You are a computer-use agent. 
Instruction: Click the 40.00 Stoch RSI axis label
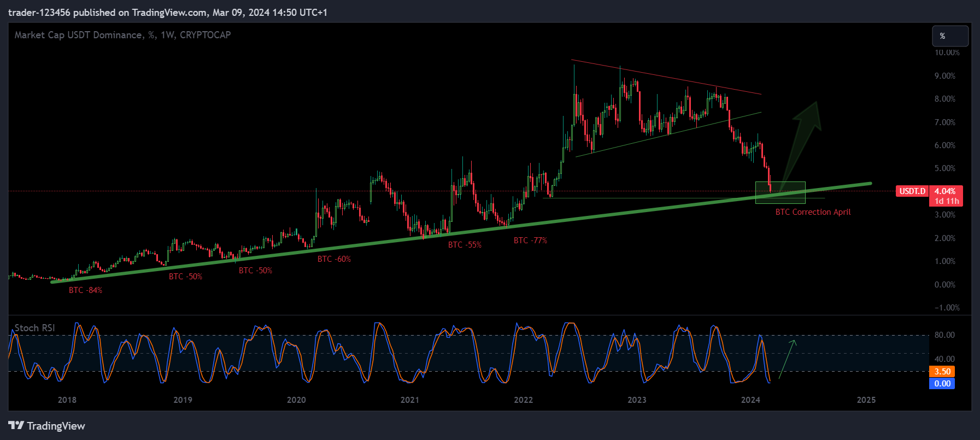(x=944, y=359)
